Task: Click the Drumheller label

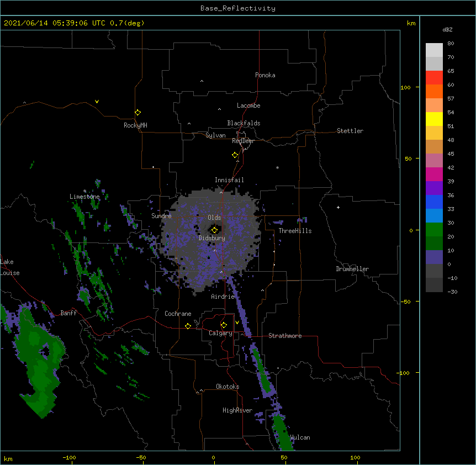Action: click(x=352, y=269)
